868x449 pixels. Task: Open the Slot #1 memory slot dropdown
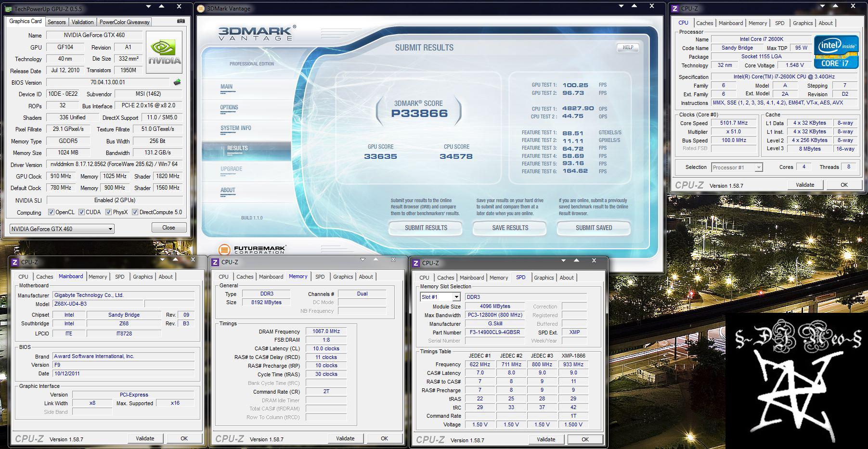coord(440,297)
